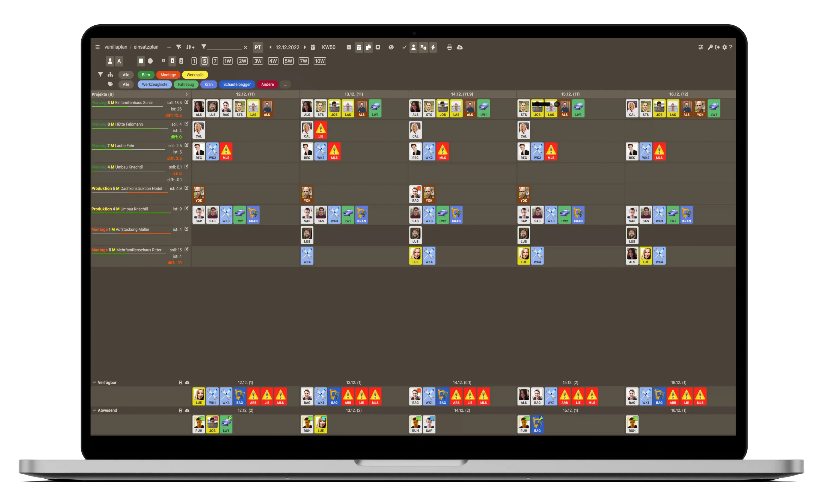This screenshot has height=504, width=819.
Task: Go to previous date arrow before 12.12.2022
Action: tap(270, 47)
